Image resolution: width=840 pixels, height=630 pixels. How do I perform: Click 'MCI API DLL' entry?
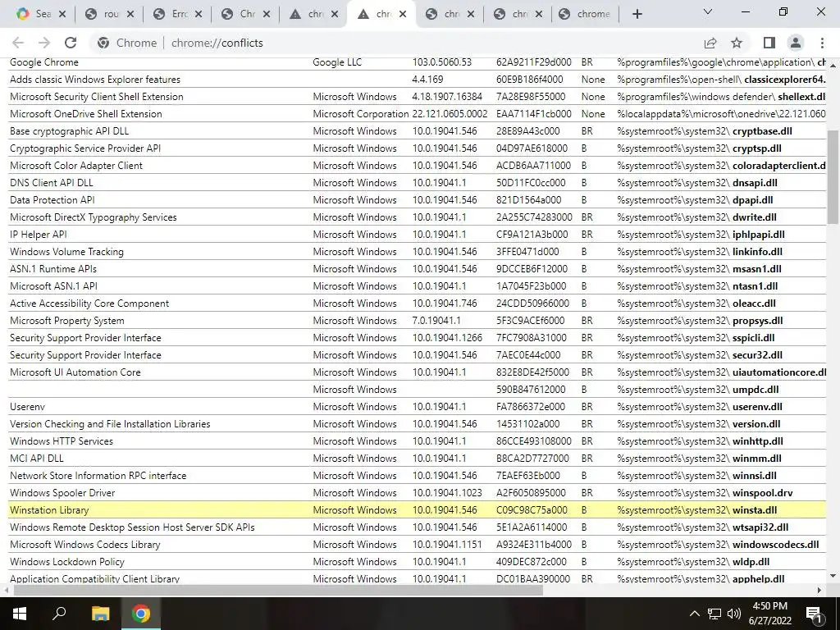(x=36, y=458)
